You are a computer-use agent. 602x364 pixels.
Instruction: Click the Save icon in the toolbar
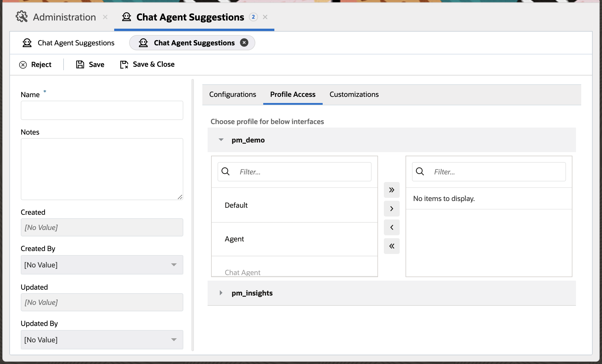(80, 64)
